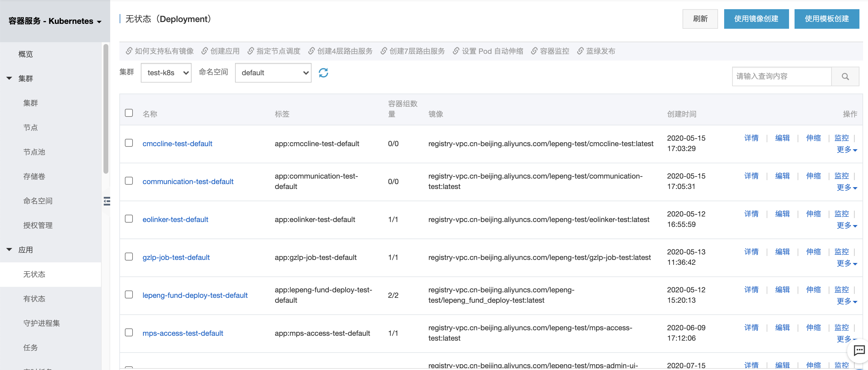868x370 pixels.
Task: Click link icon next to 容器监控
Action: (x=534, y=51)
